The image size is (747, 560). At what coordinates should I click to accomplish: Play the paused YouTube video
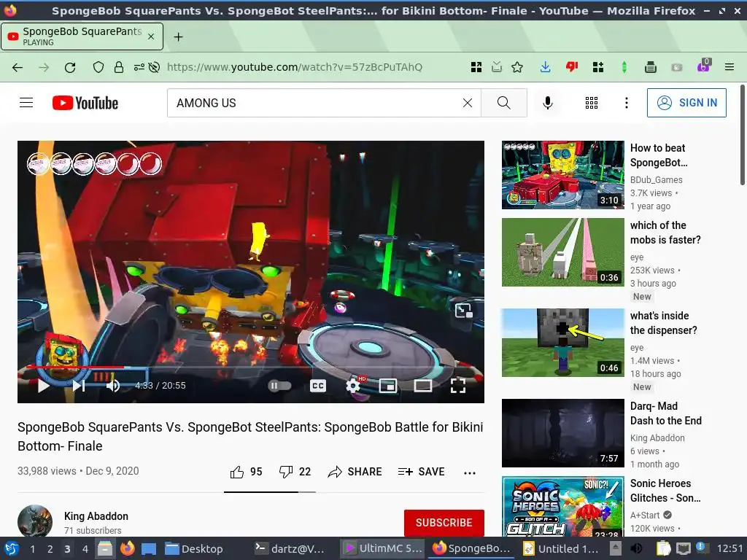coord(43,385)
